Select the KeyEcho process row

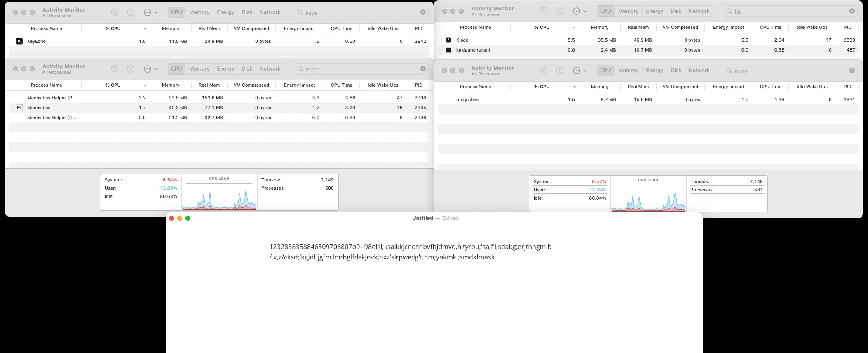[x=219, y=41]
